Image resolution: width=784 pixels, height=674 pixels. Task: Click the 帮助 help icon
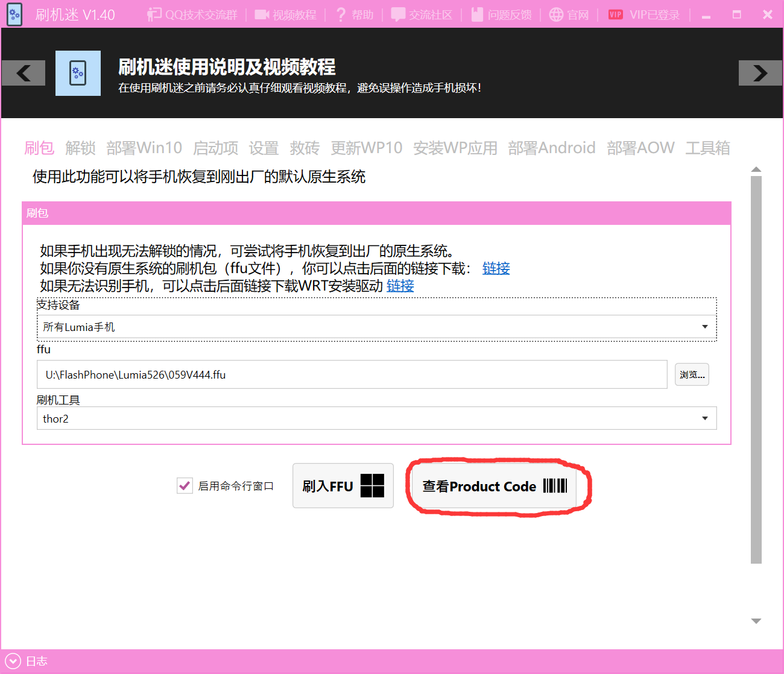coord(341,14)
